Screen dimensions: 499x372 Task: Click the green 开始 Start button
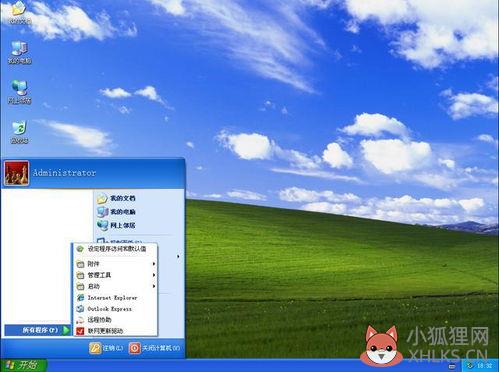[23, 365]
